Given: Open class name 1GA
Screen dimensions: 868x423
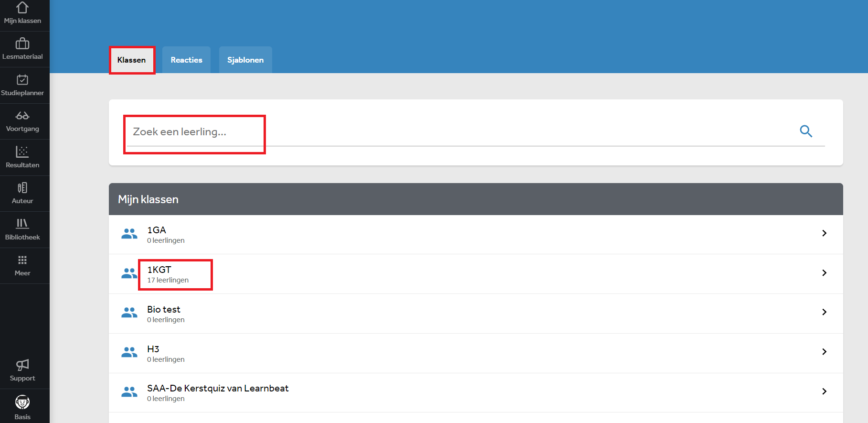Looking at the screenshot, I should pyautogui.click(x=157, y=230).
